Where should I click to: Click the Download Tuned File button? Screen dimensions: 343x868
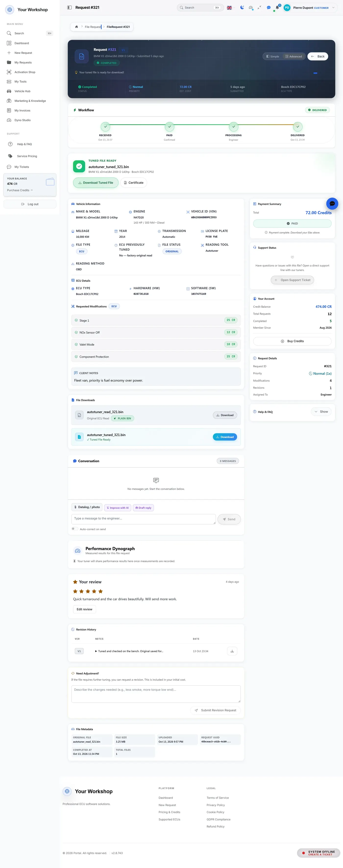(96, 183)
